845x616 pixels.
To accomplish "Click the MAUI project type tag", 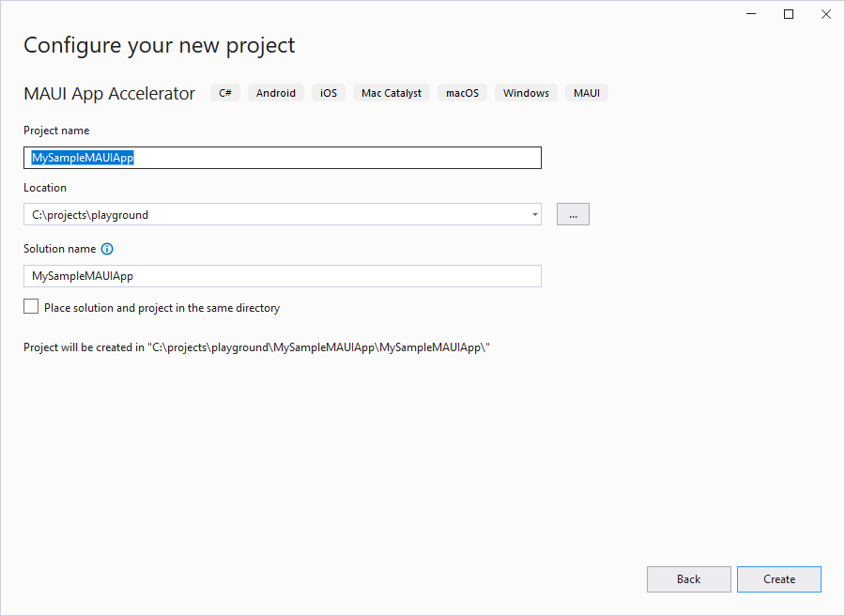I will (x=587, y=93).
